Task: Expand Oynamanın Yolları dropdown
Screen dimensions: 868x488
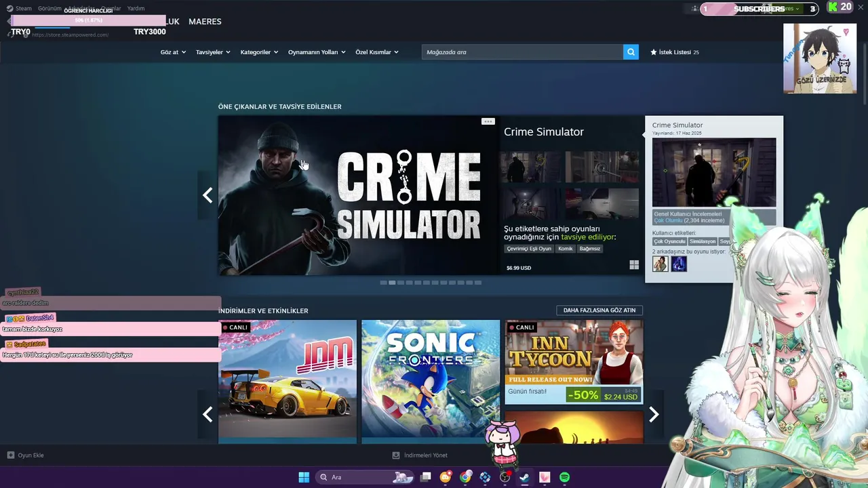Action: pos(317,52)
